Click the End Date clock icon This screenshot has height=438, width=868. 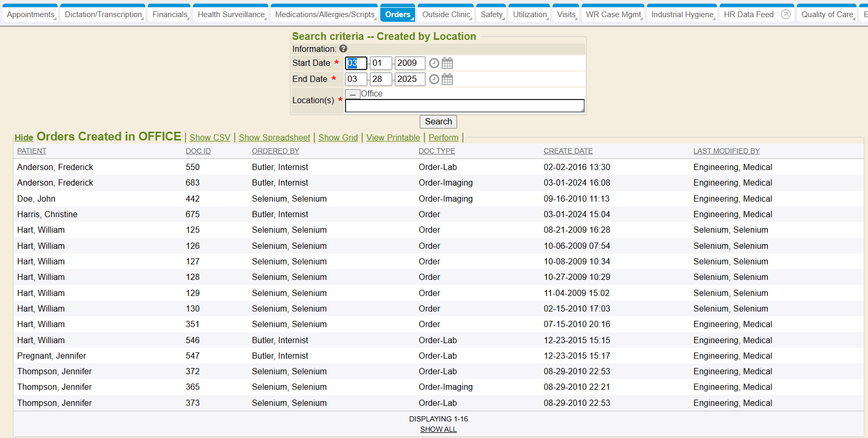click(434, 79)
